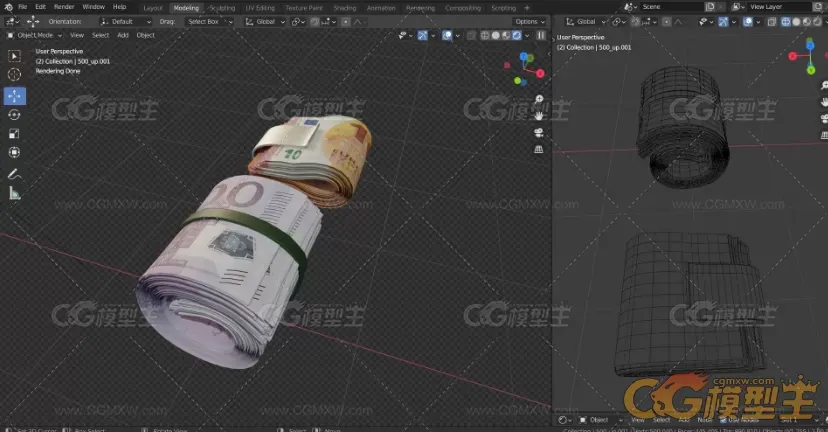Viewport: 828px width, 432px height.
Task: Open the Render menu
Action: point(64,7)
